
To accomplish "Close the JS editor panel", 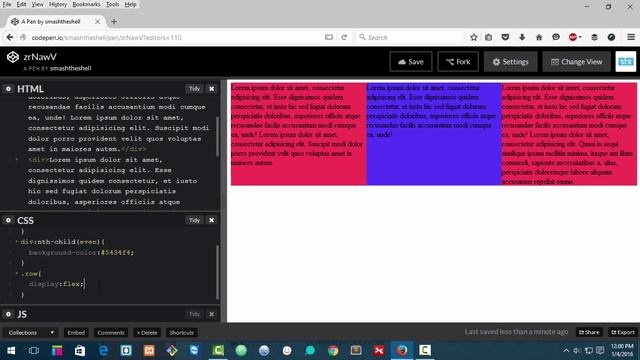I will [211, 314].
